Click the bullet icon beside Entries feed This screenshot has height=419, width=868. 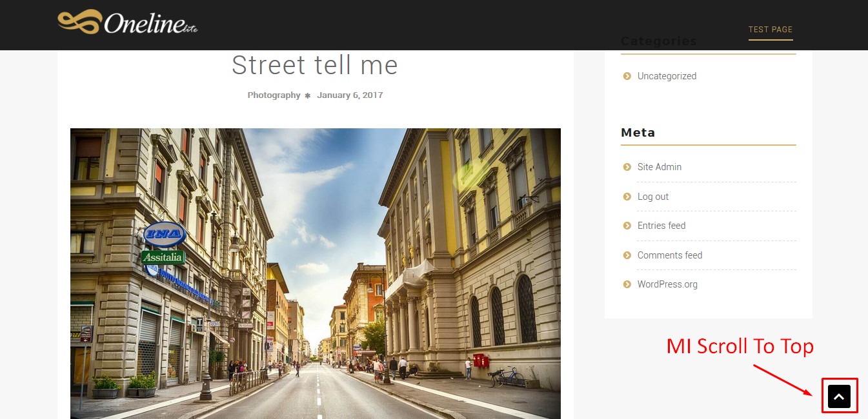pyautogui.click(x=627, y=226)
